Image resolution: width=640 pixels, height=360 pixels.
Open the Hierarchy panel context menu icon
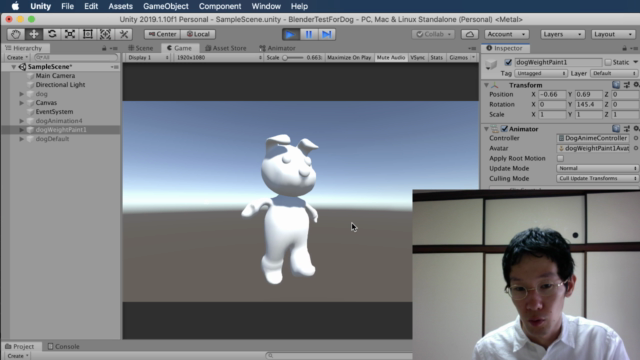point(114,48)
